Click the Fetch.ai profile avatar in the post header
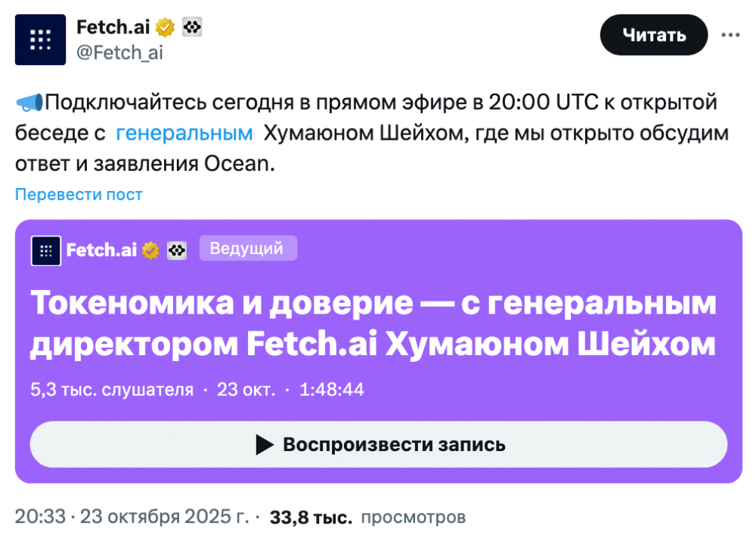The width and height of the screenshot is (756, 544). click(x=40, y=39)
